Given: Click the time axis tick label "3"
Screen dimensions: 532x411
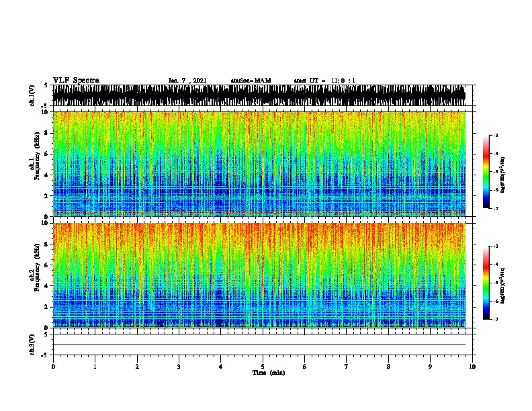Looking at the screenshot, I should pyautogui.click(x=179, y=367).
